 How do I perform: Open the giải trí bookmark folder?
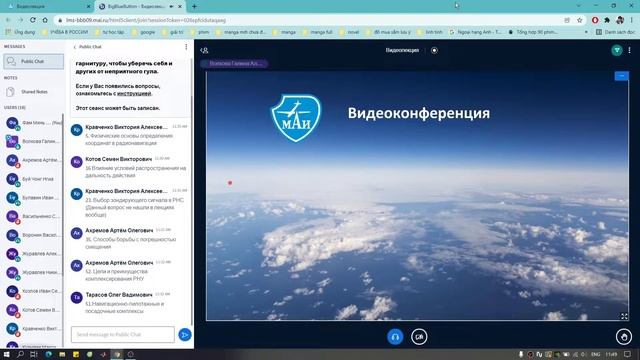pyautogui.click(x=173, y=32)
